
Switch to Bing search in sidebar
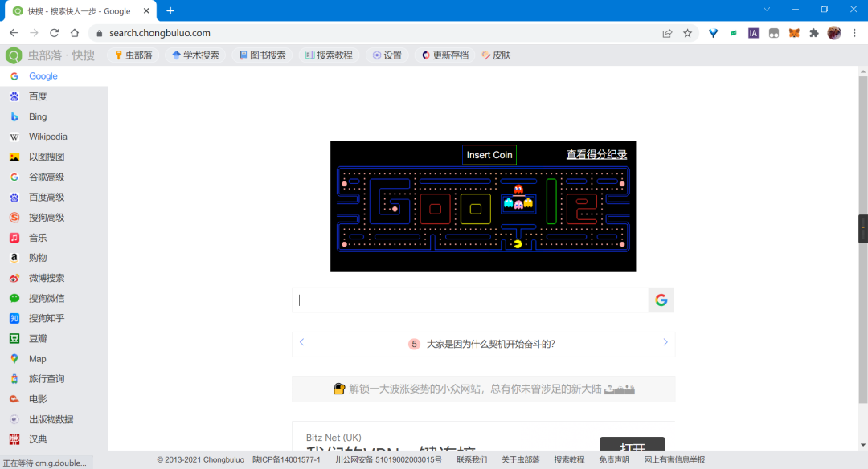pos(54,116)
